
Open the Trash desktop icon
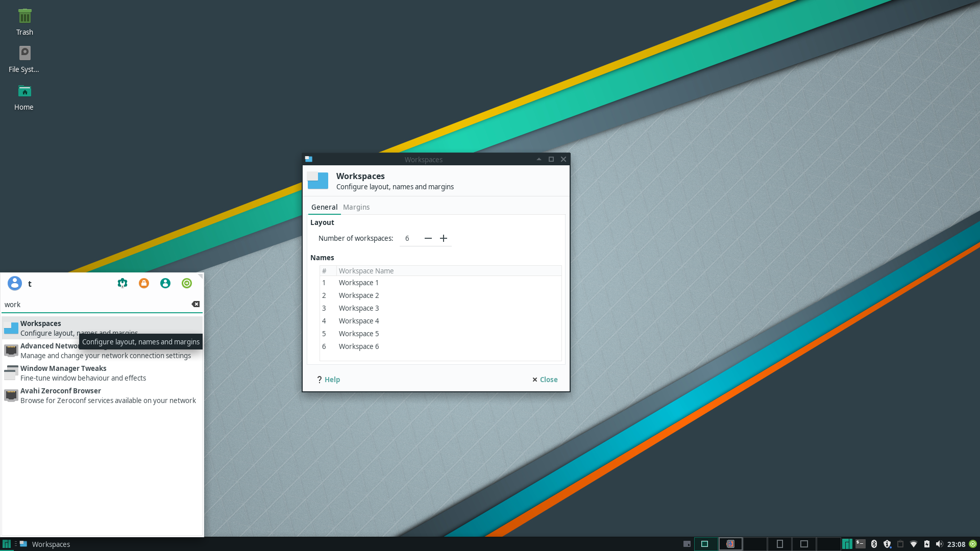(24, 21)
